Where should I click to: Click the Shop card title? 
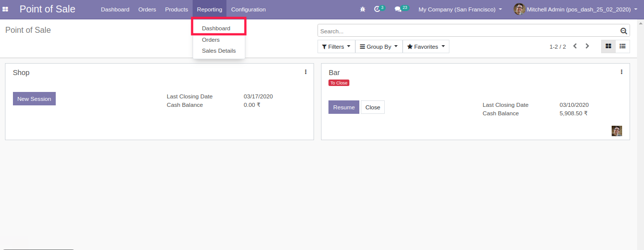coord(21,73)
